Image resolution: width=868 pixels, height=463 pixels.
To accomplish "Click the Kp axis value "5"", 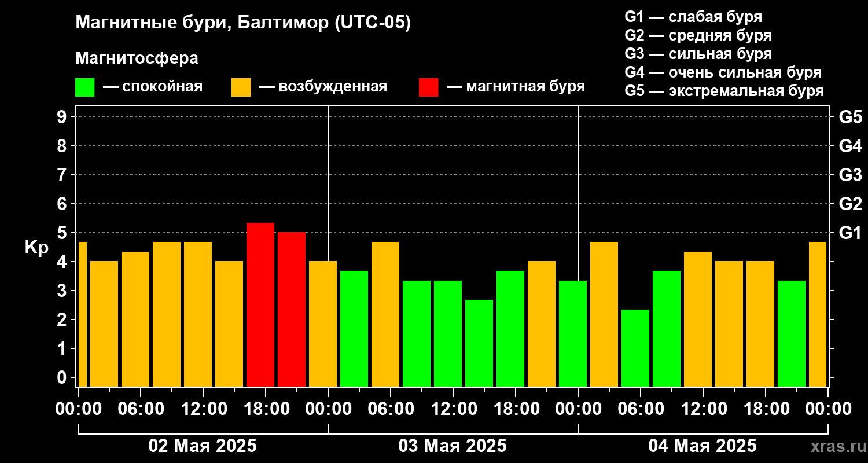I will click(63, 233).
